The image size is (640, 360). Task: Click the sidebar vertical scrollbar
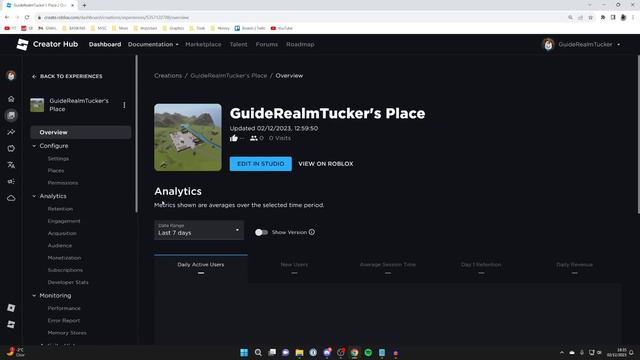click(136, 134)
